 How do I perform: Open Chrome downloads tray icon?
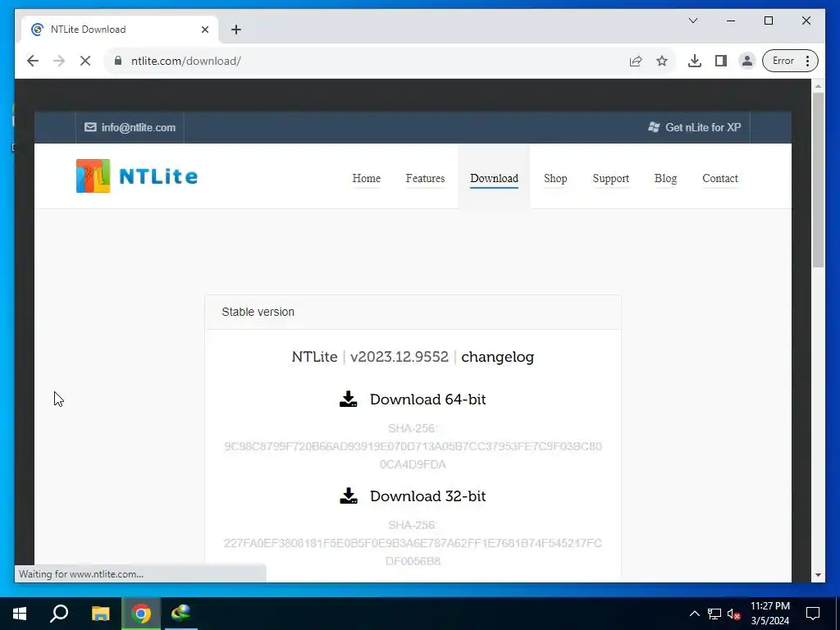coord(695,61)
